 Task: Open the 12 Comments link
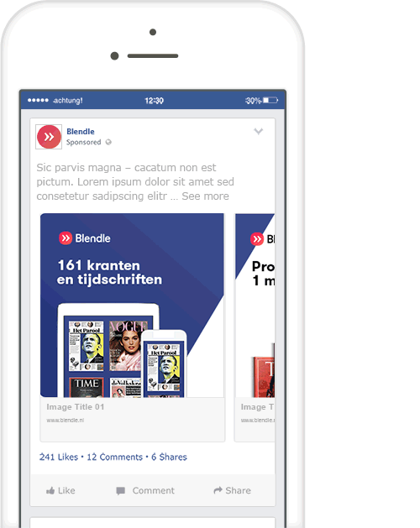(115, 457)
